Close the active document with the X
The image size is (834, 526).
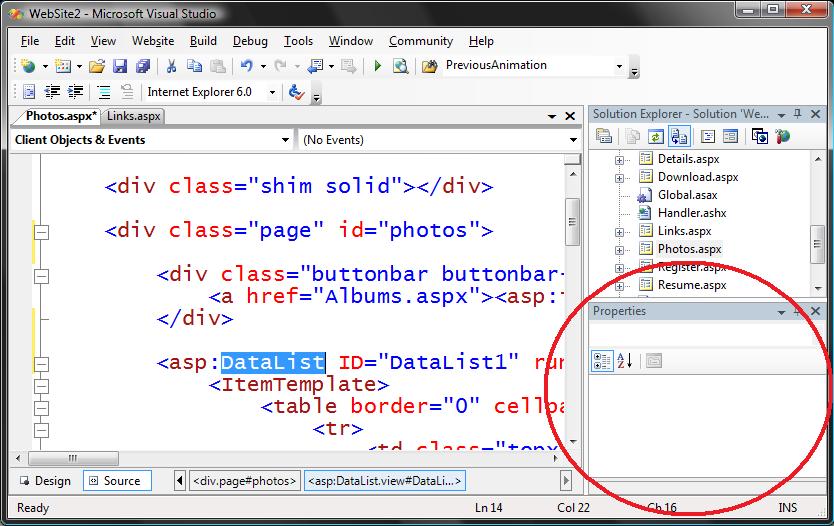point(570,116)
